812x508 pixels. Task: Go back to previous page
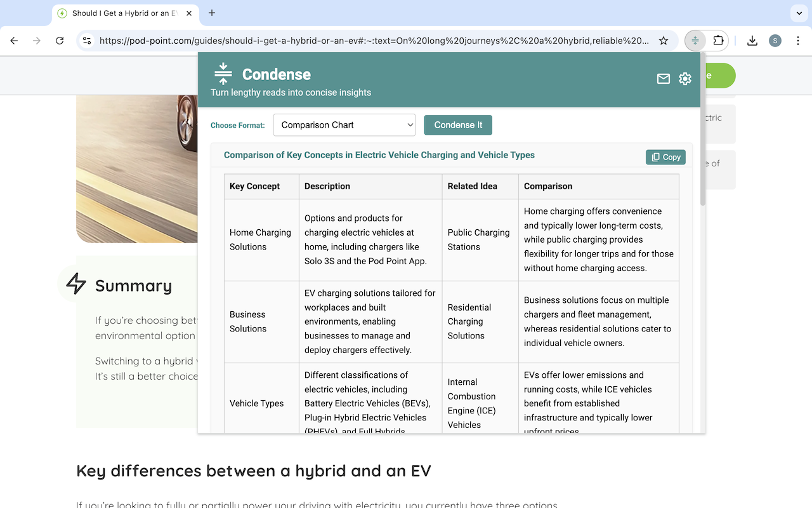coord(14,41)
